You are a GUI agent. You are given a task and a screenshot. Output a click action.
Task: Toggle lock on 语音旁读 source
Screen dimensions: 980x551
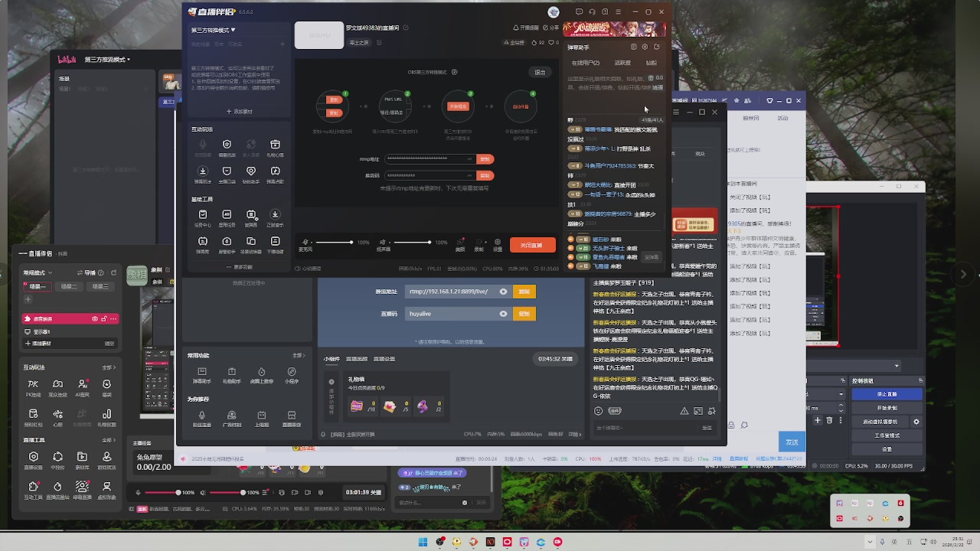pyautogui.click(x=103, y=318)
